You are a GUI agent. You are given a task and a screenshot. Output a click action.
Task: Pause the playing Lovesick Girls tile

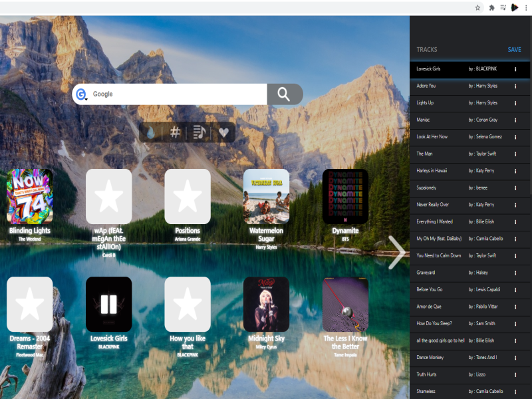[108, 304]
